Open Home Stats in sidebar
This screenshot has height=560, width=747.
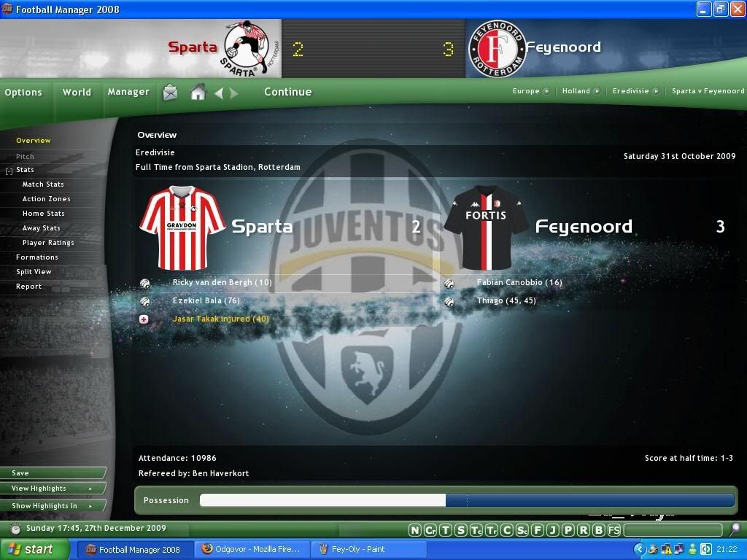[43, 214]
